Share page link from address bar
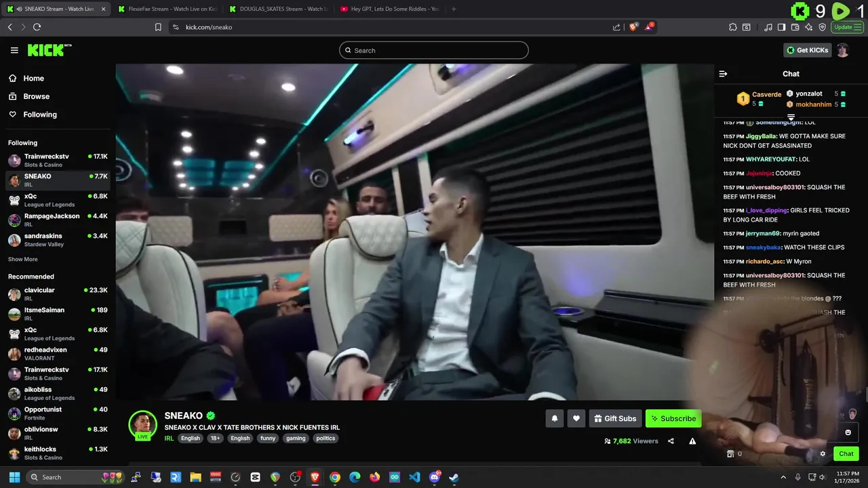Image resolution: width=868 pixels, height=488 pixels. 616,27
